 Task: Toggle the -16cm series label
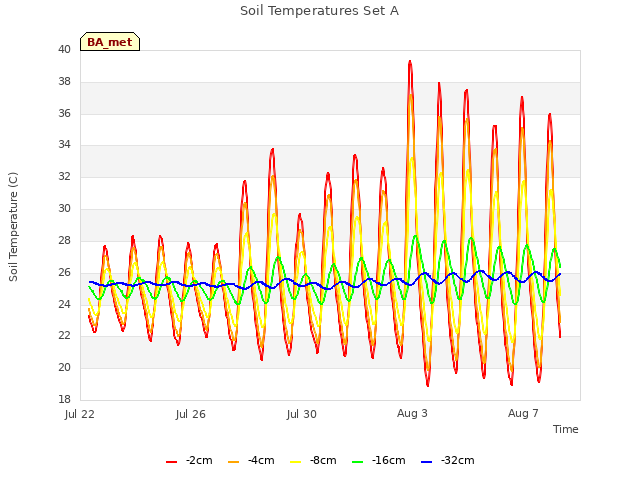tap(389, 460)
